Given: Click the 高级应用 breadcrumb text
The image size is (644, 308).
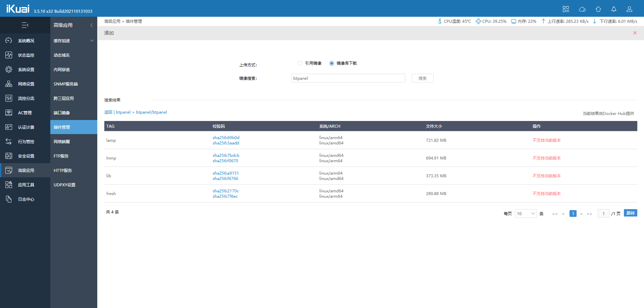Looking at the screenshot, I should (x=112, y=21).
